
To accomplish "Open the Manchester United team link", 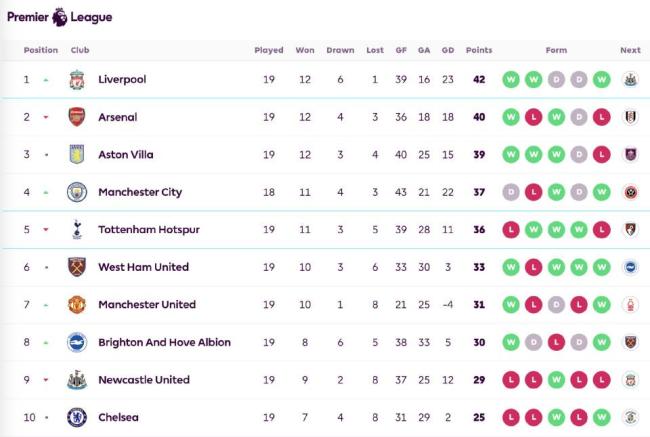I will pos(146,304).
